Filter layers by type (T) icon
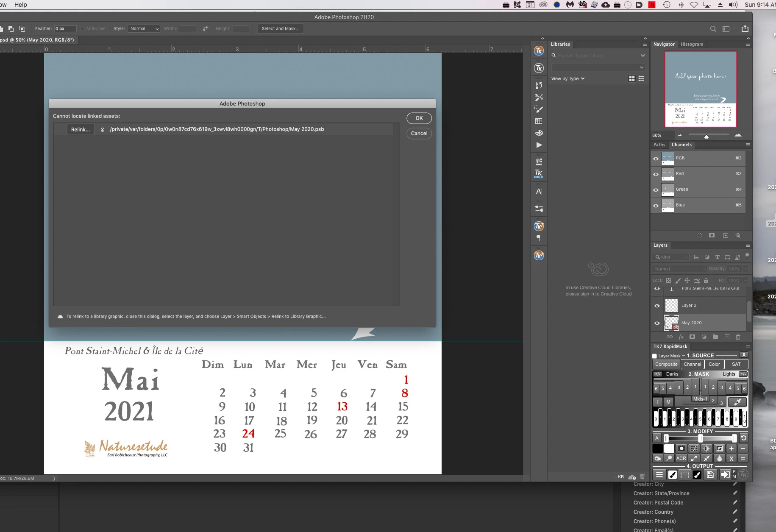Screen dimensions: 776x532 [x=718, y=257]
